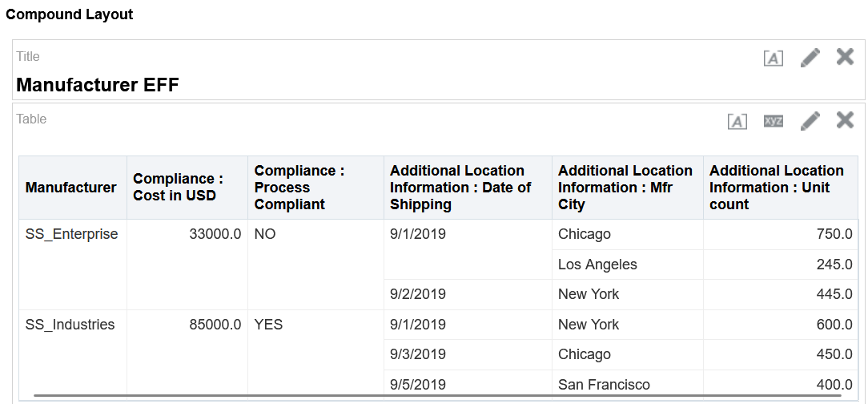Screen dimensions: 868x404
Task: Select the SS_Industries manufacturer cell
Action: tap(70, 325)
